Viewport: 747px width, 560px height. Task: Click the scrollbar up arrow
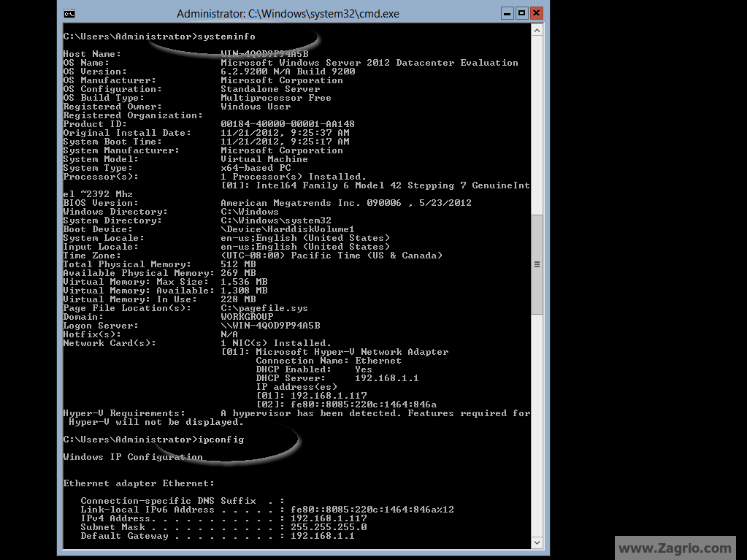tap(537, 31)
